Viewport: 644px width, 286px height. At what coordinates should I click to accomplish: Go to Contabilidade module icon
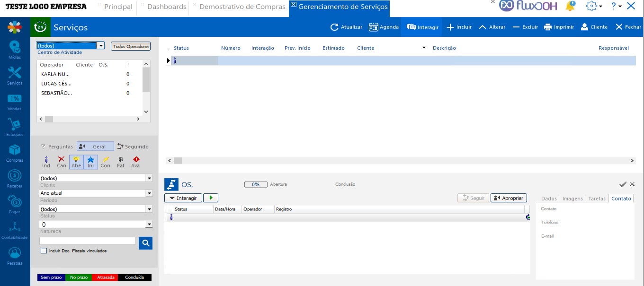[x=15, y=230]
